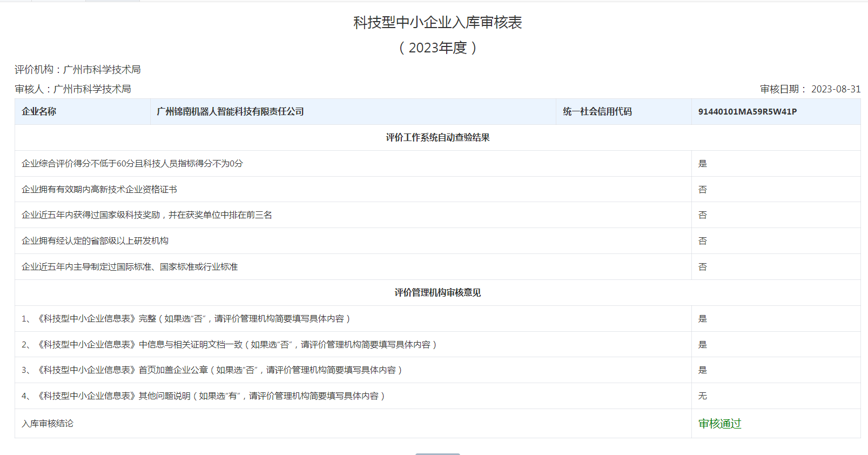Viewport: 868px width, 455px height.
Task: Click the 统一社会信用代码 header cell
Action: tap(597, 112)
